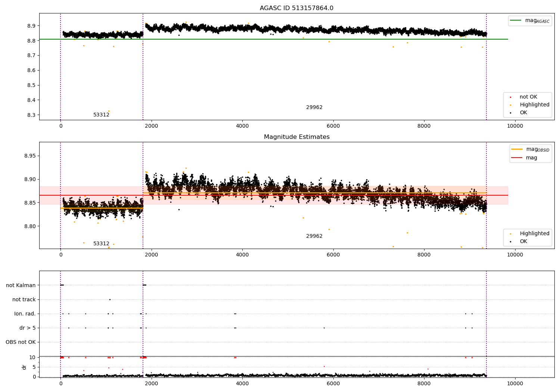560x392 pixels.
Task: Select "53312" in the Magnitude Estimates plot
Action: pyautogui.click(x=102, y=244)
